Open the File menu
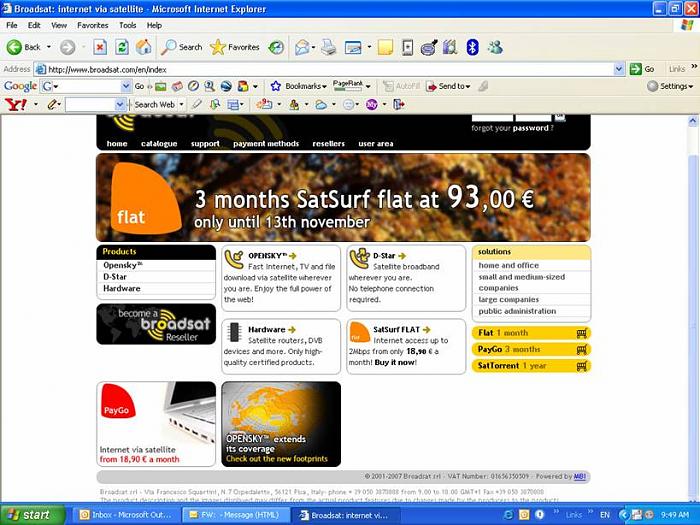Viewport: 700px width, 525px height. pyautogui.click(x=12, y=25)
